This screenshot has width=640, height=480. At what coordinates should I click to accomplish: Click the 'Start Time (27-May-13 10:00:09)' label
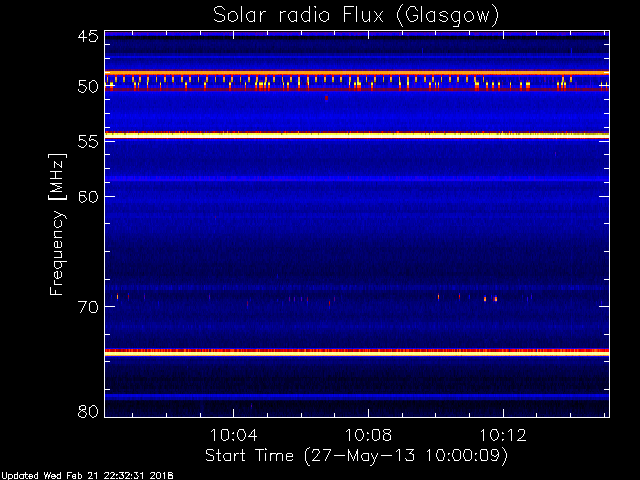pyautogui.click(x=356, y=456)
